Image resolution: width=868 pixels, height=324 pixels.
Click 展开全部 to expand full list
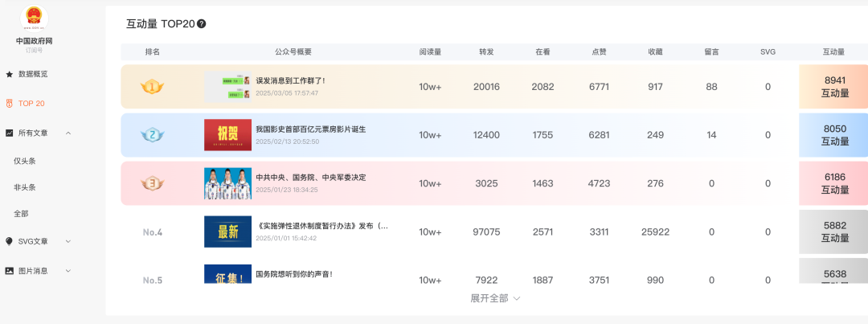(495, 298)
